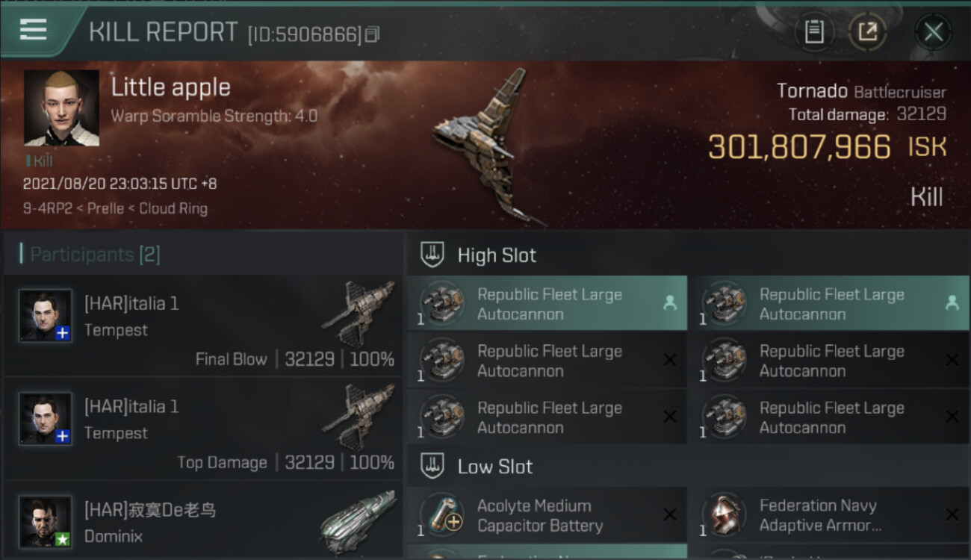Close the kill report window
971x560 pixels.
coord(933,32)
